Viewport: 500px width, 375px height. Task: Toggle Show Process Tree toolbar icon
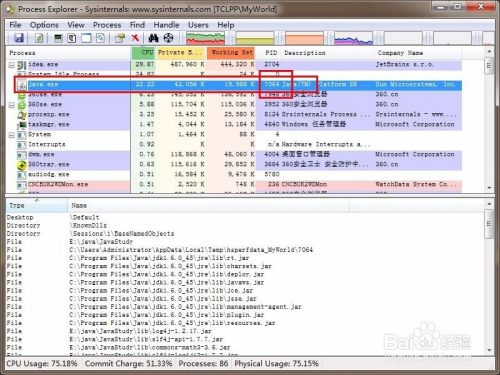click(x=72, y=38)
